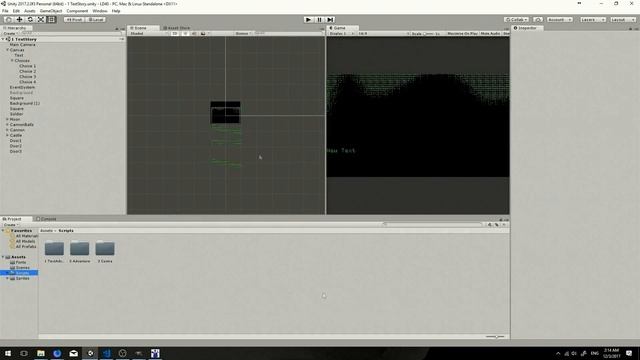Image resolution: width=640 pixels, height=360 pixels.
Task: Toggle the Pivot/Center handle button
Action: point(74,20)
